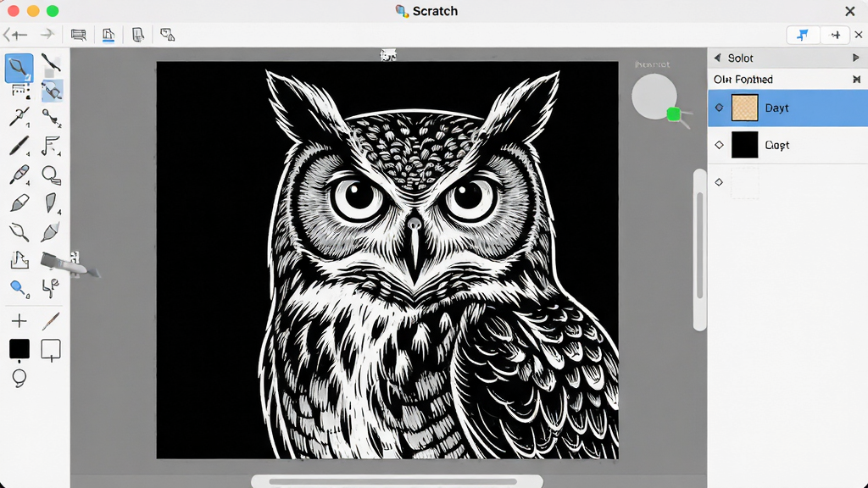Image resolution: width=868 pixels, height=488 pixels.
Task: Expand the Solot panel with the right triangle
Action: click(x=856, y=58)
